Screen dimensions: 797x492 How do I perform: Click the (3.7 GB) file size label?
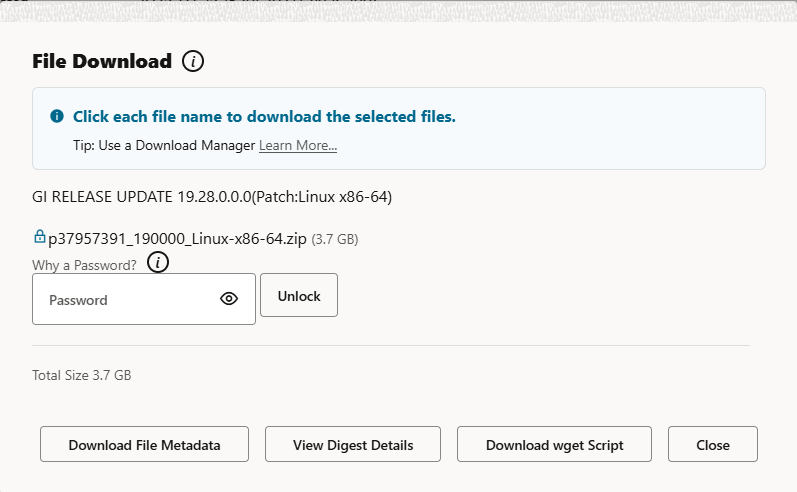click(334, 239)
